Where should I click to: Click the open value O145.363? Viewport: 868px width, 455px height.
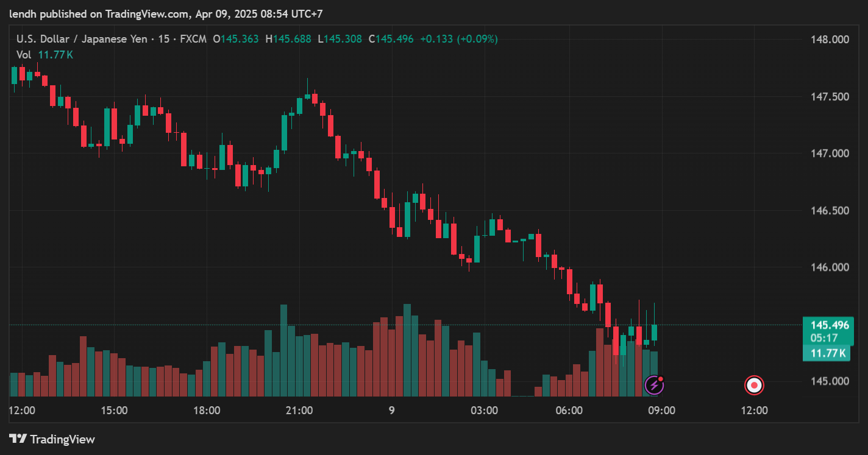click(235, 39)
